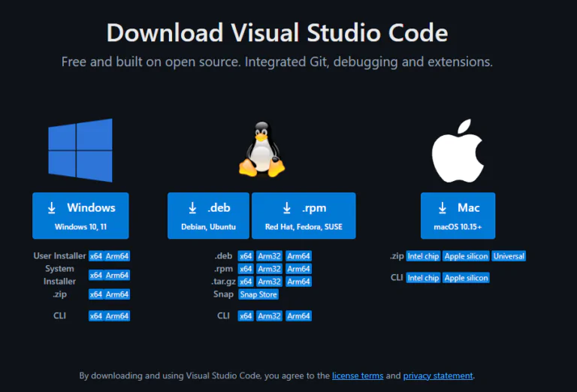577x392 pixels.
Task: Click the Apple logo icon
Action: click(x=458, y=151)
